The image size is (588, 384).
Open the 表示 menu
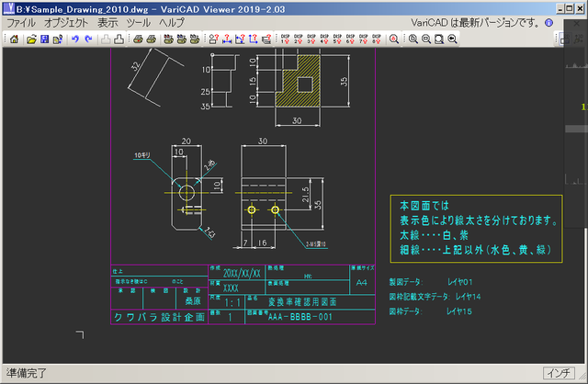[107, 23]
